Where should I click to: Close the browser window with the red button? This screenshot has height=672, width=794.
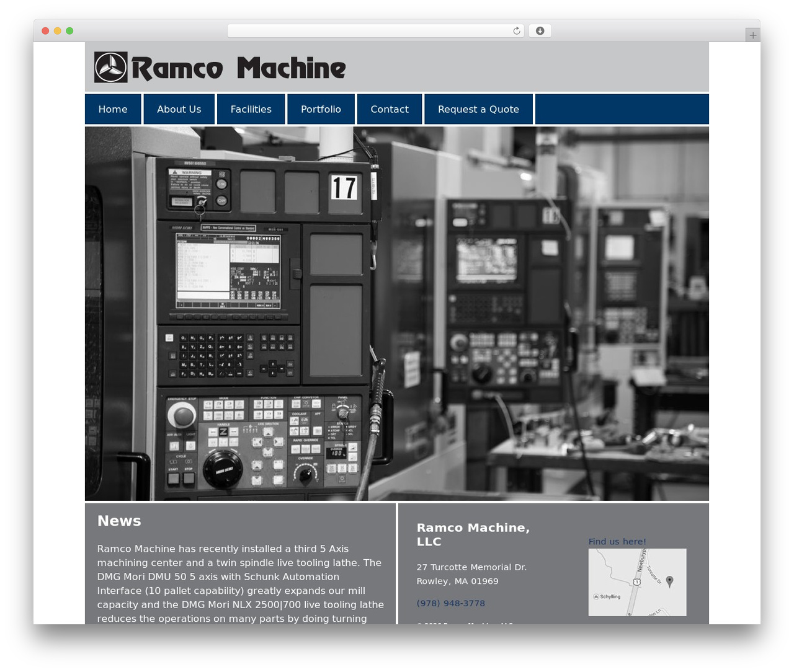coord(45,31)
